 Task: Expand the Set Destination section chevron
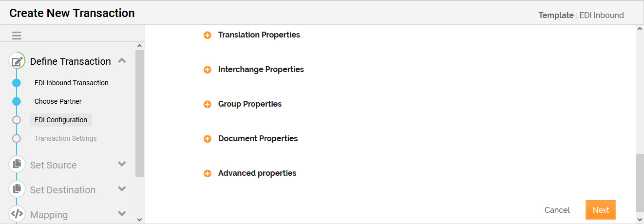[122, 189]
